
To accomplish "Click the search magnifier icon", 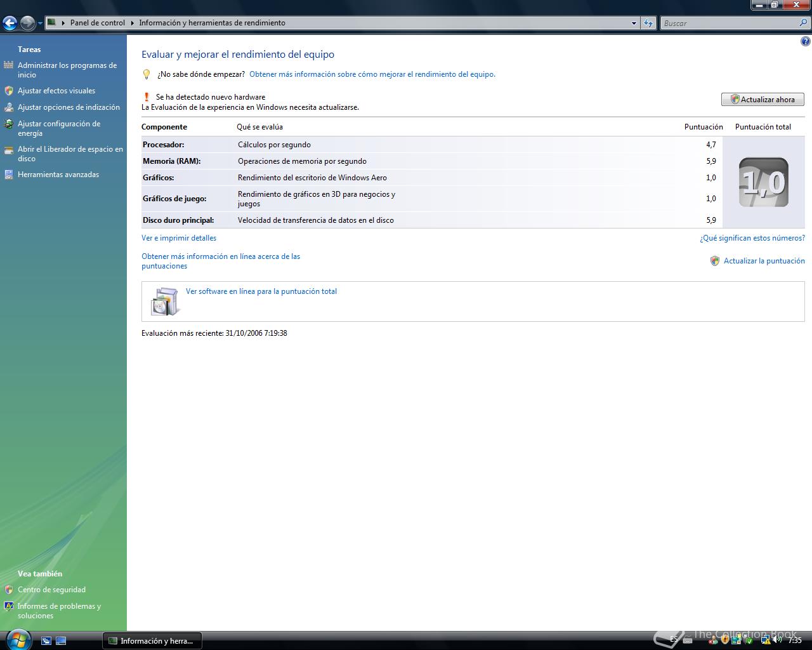I will [804, 23].
